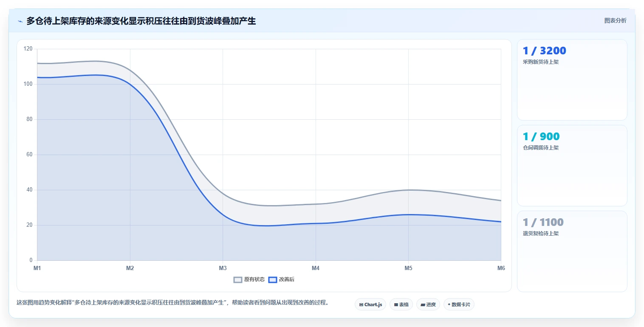Click the 20 y-axis label
Screen dimensions: 644x327
click(x=29, y=225)
